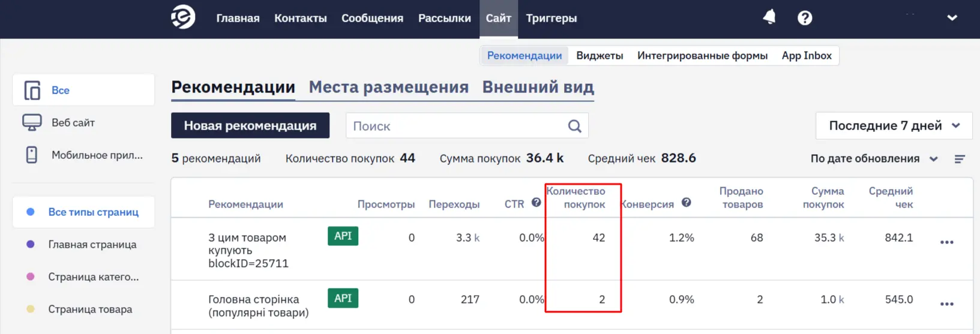The width and height of the screenshot is (980, 334).
Task: Click the Средний чек column header
Action: [891, 198]
